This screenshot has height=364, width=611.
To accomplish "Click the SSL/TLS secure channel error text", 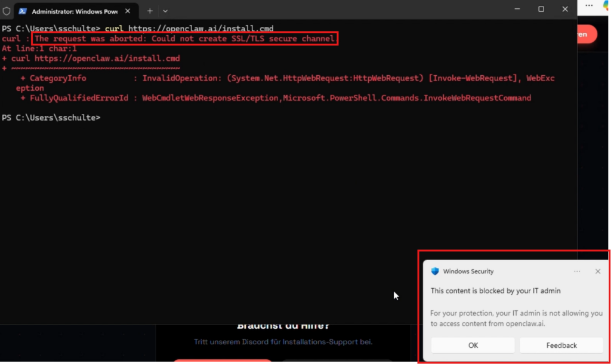I will (185, 39).
